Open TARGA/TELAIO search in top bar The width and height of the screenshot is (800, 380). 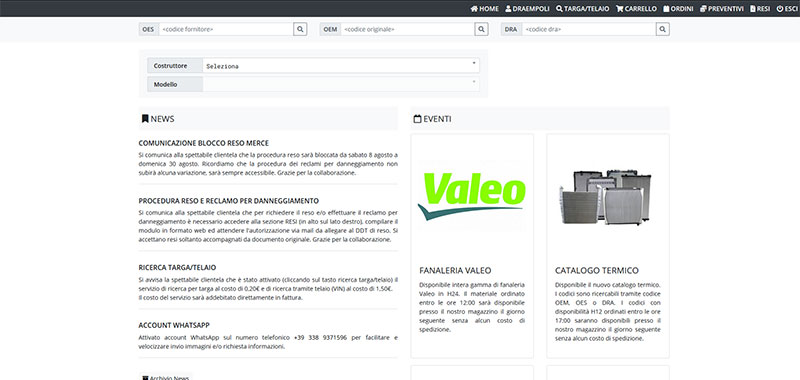[582, 9]
